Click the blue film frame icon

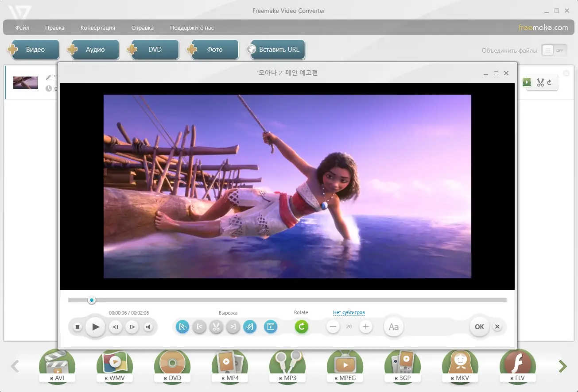tap(271, 327)
